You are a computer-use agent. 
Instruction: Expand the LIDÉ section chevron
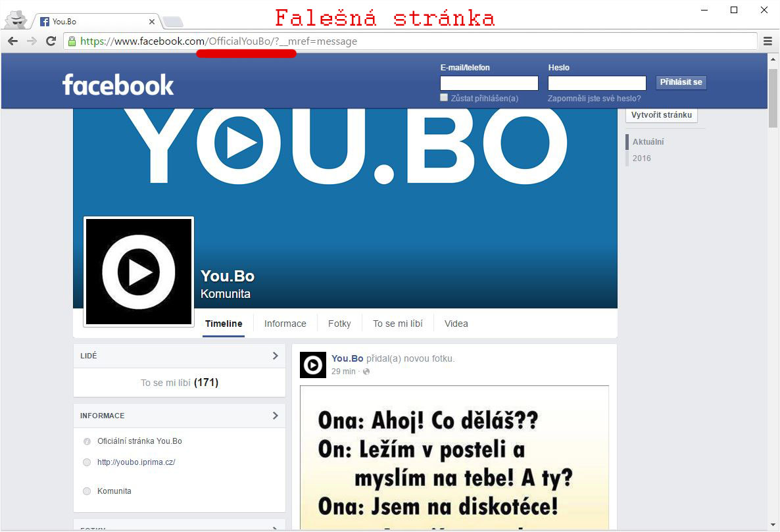pos(276,356)
